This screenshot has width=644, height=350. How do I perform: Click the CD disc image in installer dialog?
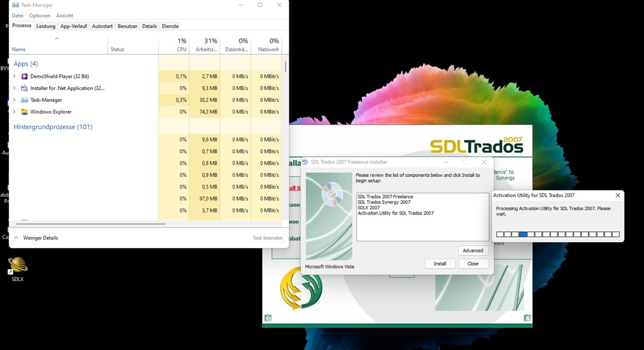332,194
